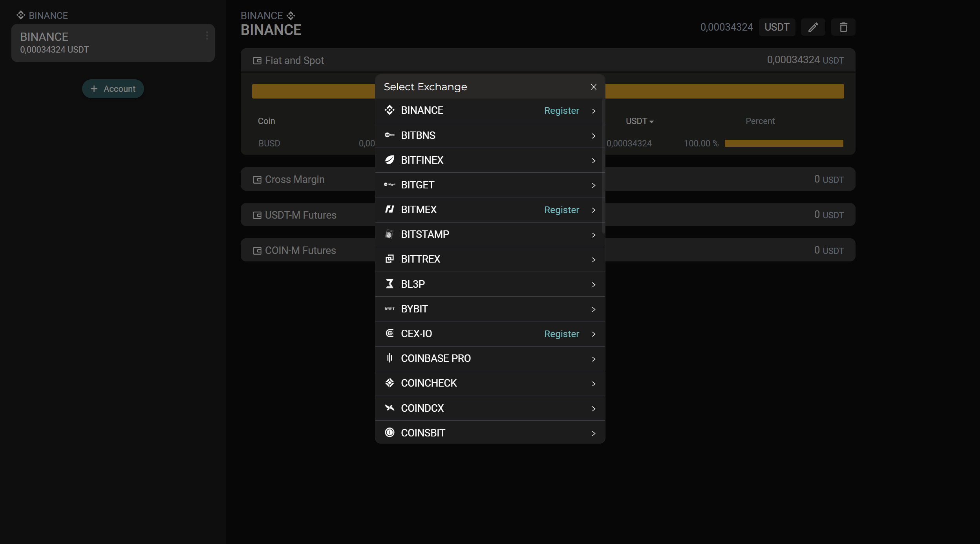Click the Binance logo next to page title
Screen dimensions: 980x544
point(291,16)
